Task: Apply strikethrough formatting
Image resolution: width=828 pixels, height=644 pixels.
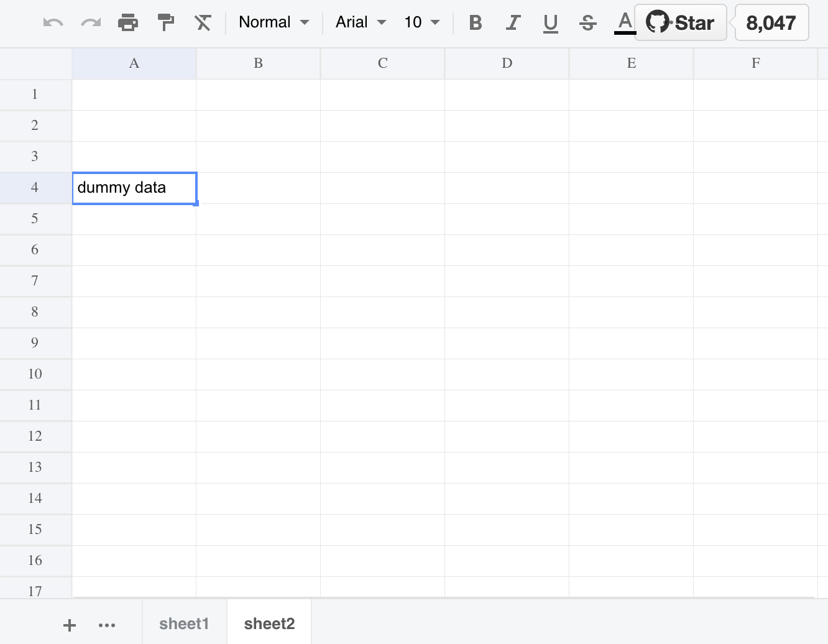Action: 587,22
